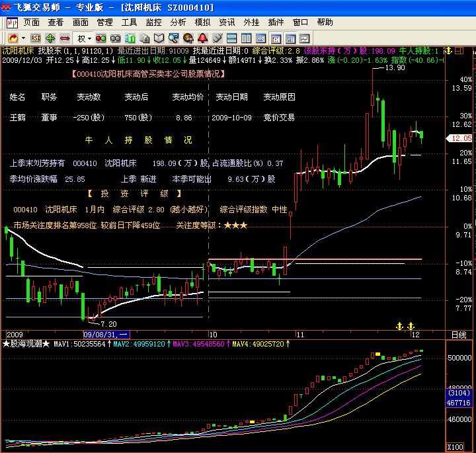Click the stacked documents copy icon
This screenshot has height=453, width=476.
point(145,38)
